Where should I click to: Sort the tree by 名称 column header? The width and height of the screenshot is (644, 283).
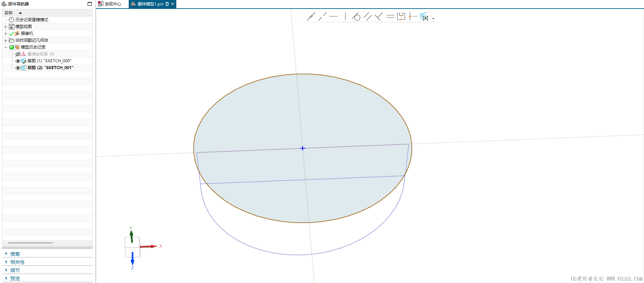coord(9,13)
